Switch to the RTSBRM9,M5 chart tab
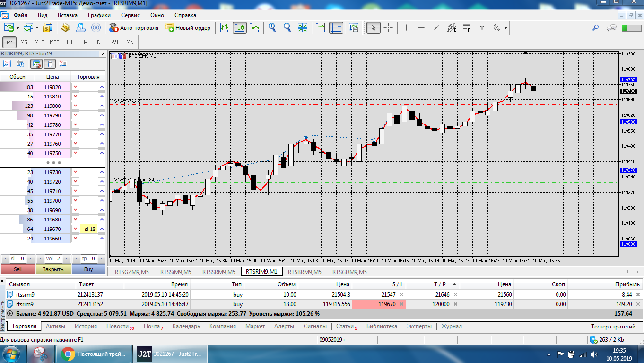The image size is (644, 363). (305, 272)
